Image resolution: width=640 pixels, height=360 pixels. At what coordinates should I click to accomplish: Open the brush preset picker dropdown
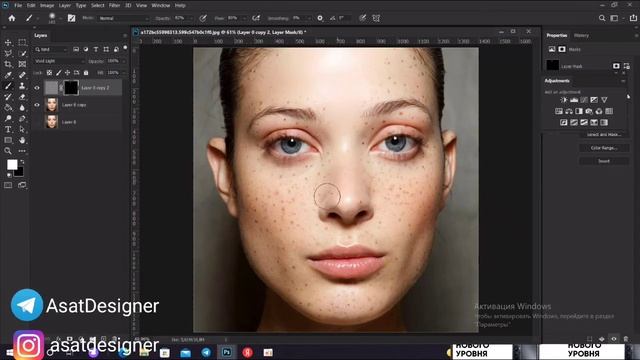pyautogui.click(x=60, y=18)
